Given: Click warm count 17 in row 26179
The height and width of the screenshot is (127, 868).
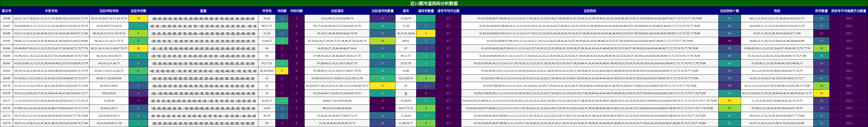Looking at the screenshot, I should point(383,86).
